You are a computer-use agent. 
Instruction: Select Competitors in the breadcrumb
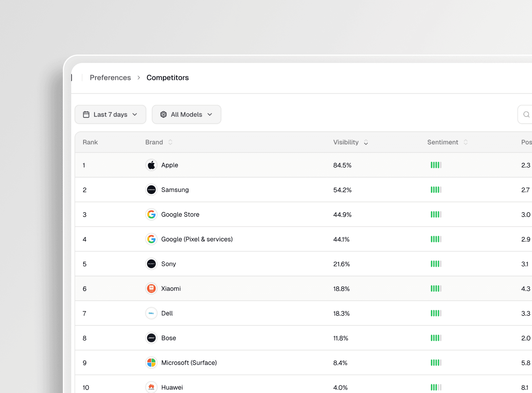click(168, 78)
